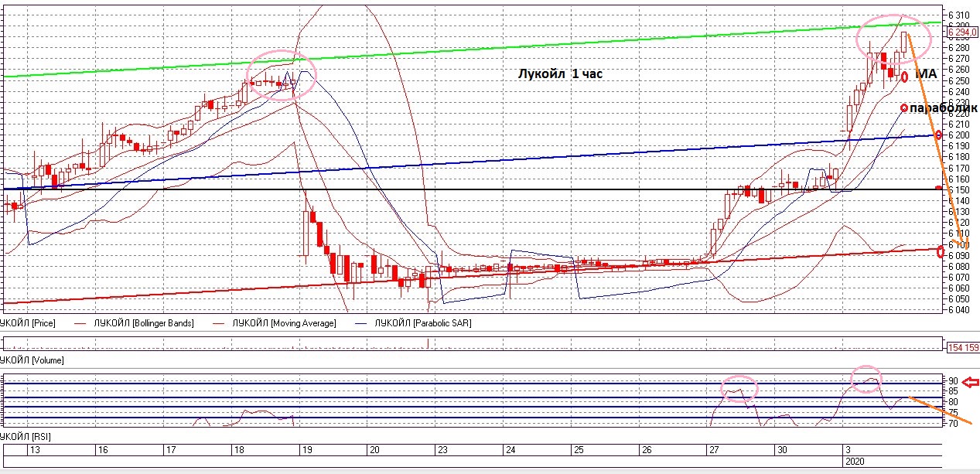Select date 25 on the time axis
The image size is (980, 474).
[579, 449]
